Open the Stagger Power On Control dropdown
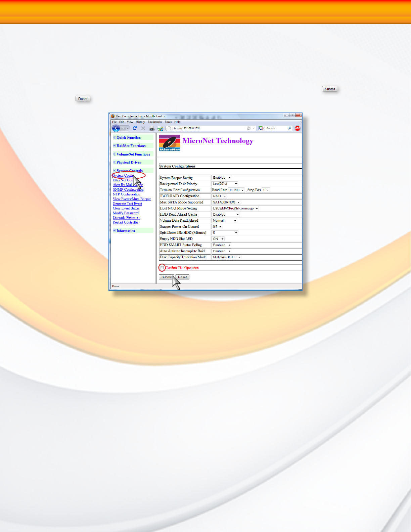411x532 pixels. [217, 227]
